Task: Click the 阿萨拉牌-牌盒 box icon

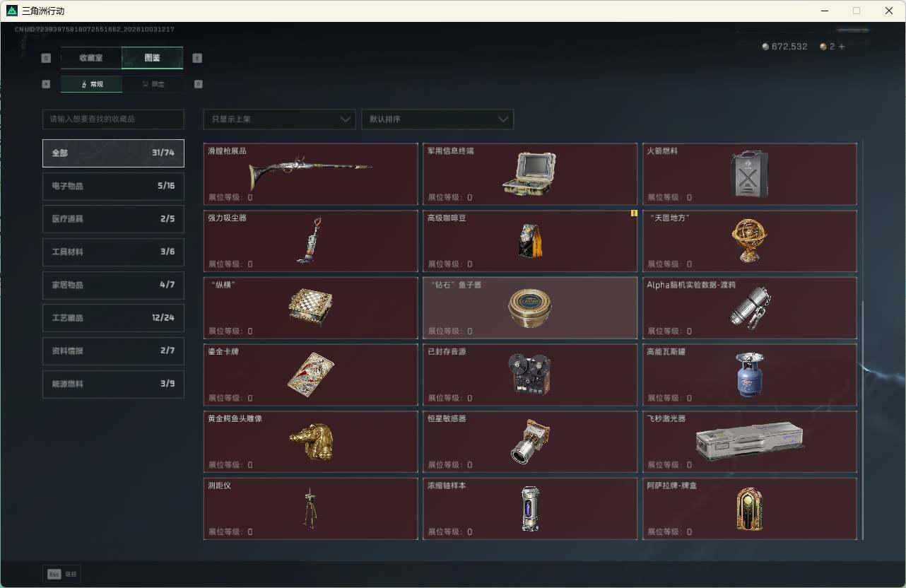Action: pyautogui.click(x=749, y=508)
